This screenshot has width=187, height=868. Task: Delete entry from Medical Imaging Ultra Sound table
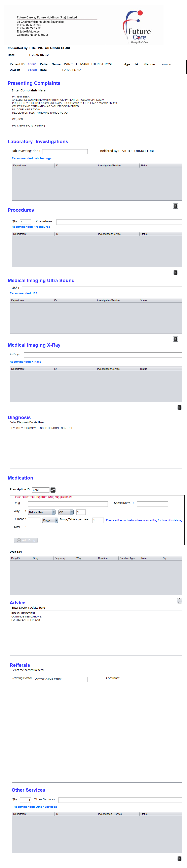[x=175, y=339]
